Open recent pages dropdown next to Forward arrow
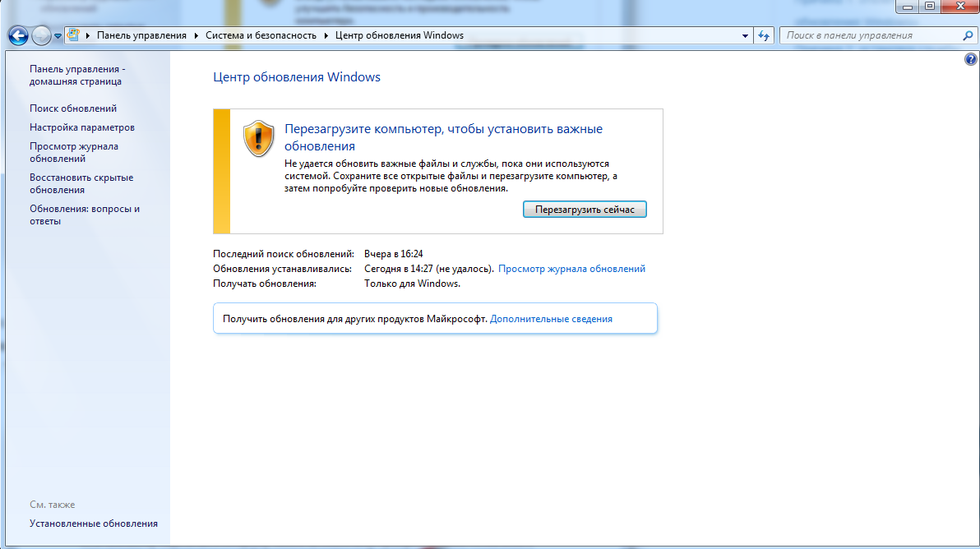Viewport: 980px width, 549px height. pos(58,36)
